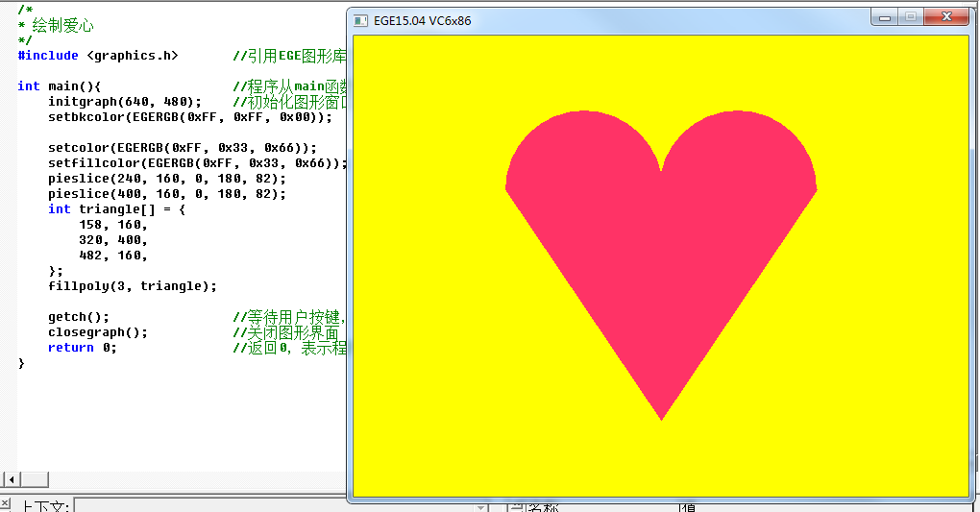This screenshot has width=980, height=512.
Task: Select the pieslice(240, 160, 0, 180, 82) line
Action: click(167, 179)
